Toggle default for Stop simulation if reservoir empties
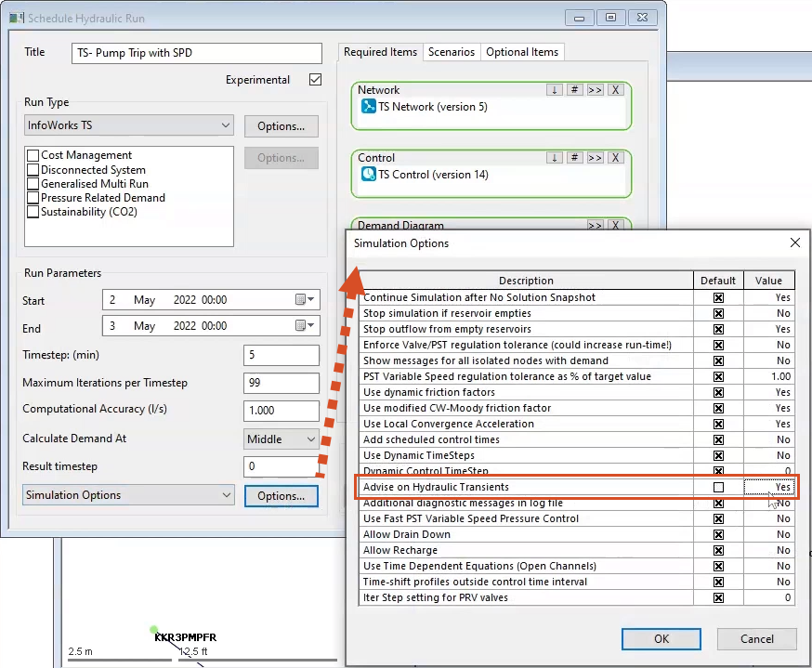 [718, 313]
